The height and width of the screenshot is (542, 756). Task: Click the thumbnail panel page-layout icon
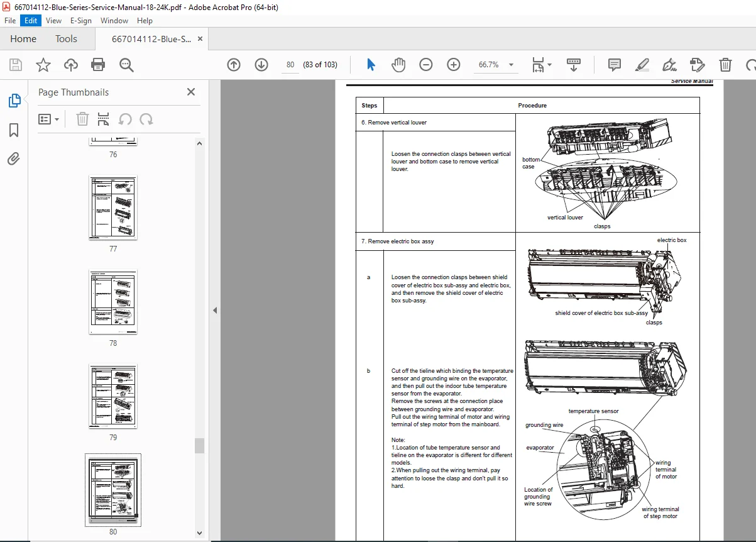(x=104, y=119)
